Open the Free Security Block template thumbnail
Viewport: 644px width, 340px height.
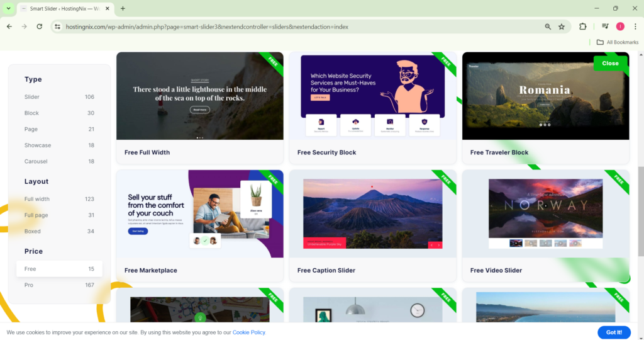pos(372,96)
